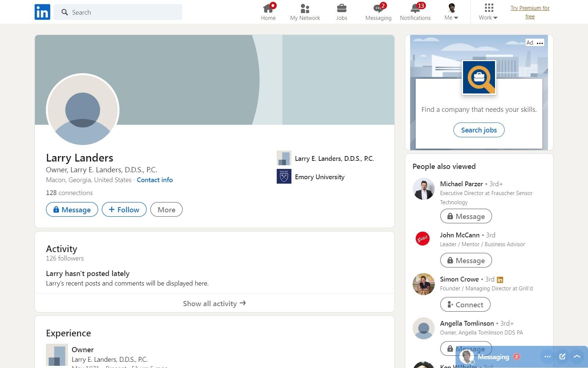This screenshot has height=368, width=588.
Task: Click Try Premium for free link
Action: click(x=530, y=12)
